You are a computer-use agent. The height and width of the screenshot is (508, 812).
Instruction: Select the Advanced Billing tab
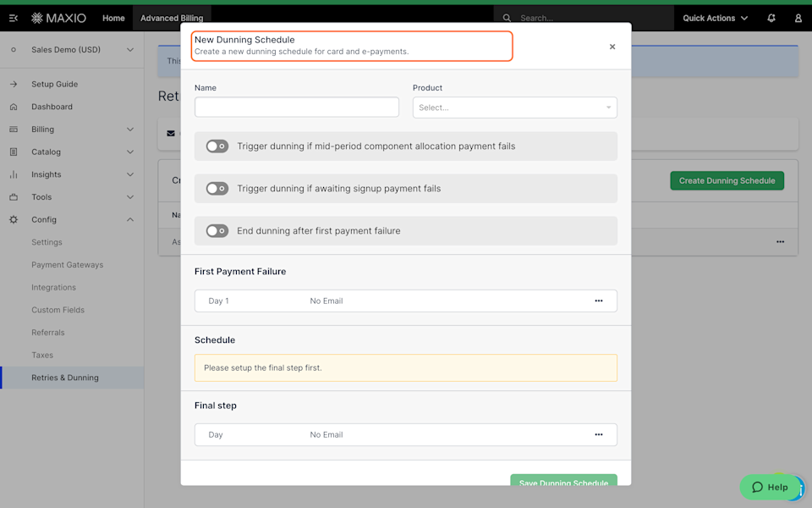[x=172, y=18]
